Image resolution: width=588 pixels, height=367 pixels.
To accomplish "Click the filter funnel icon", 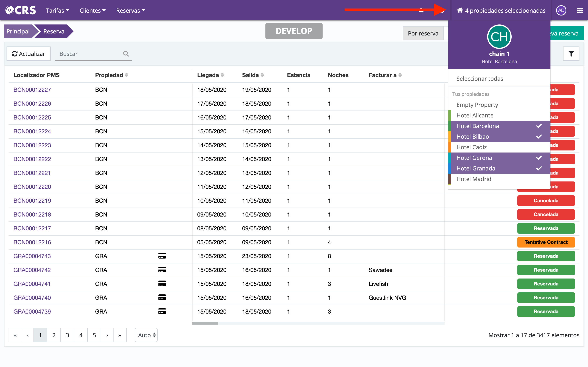I will pyautogui.click(x=571, y=54).
